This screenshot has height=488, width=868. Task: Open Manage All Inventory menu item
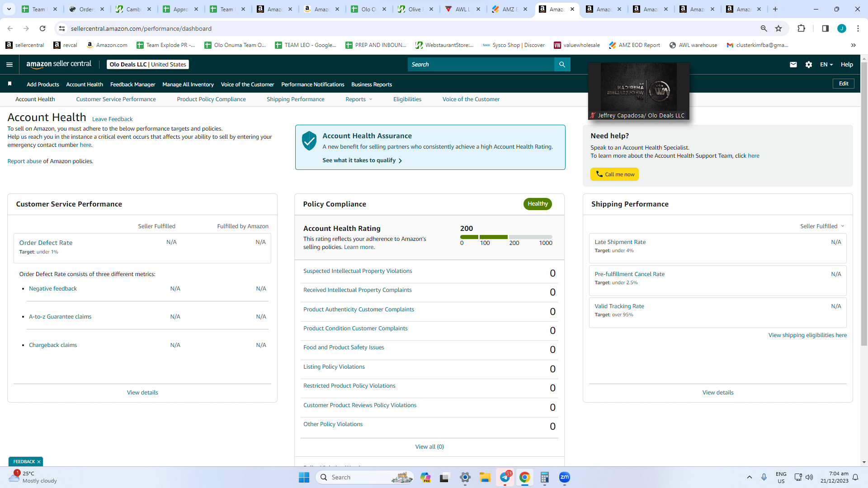pyautogui.click(x=188, y=84)
